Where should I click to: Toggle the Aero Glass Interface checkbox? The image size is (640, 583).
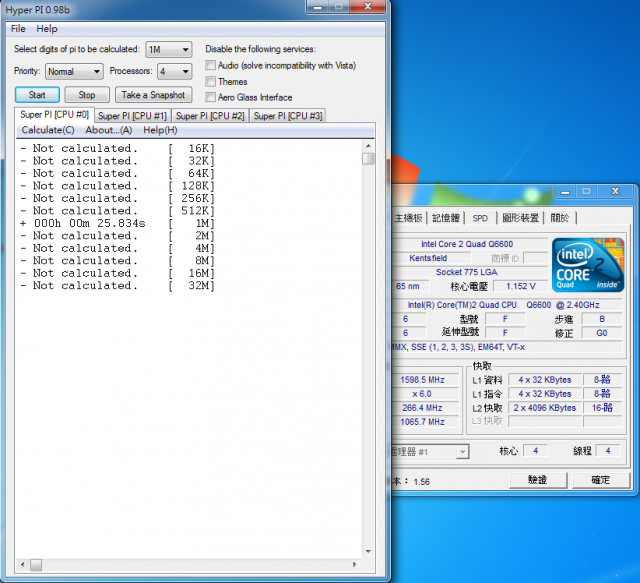click(211, 97)
